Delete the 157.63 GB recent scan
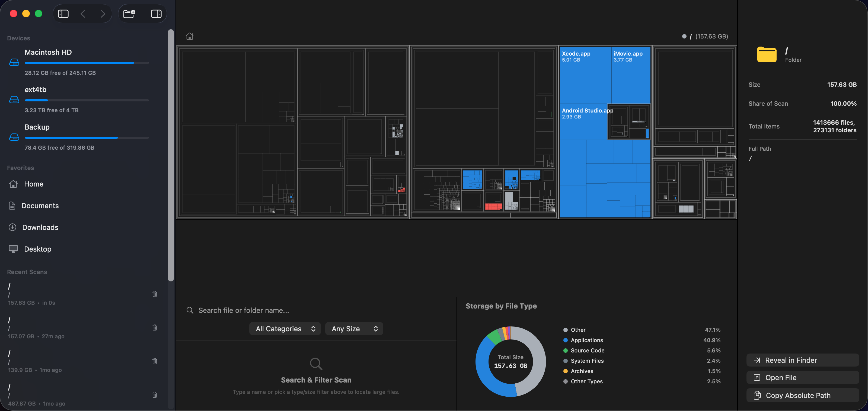Screen dimensions: 868x411 tap(155, 294)
